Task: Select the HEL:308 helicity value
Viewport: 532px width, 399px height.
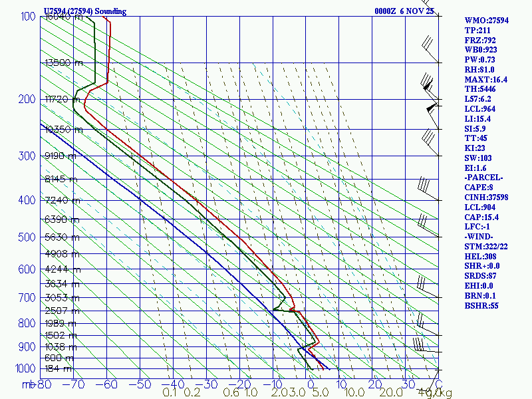Action: [x=480, y=257]
